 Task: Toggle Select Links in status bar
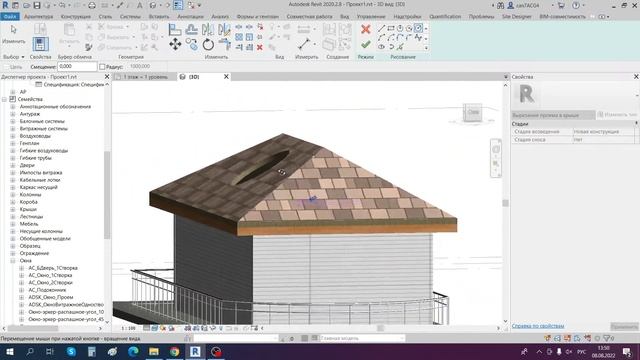click(x=547, y=338)
